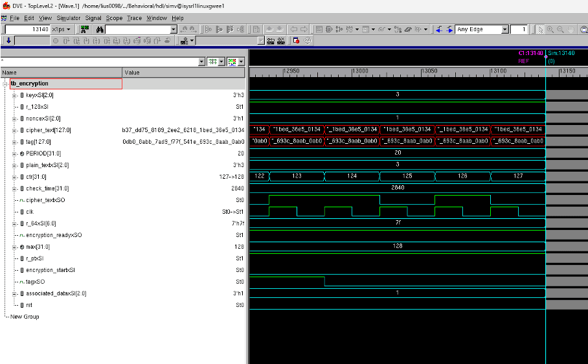Image resolution: width=588 pixels, height=364 pixels.
Task: Click the blue down arrow icon
Action: [x=8, y=41]
